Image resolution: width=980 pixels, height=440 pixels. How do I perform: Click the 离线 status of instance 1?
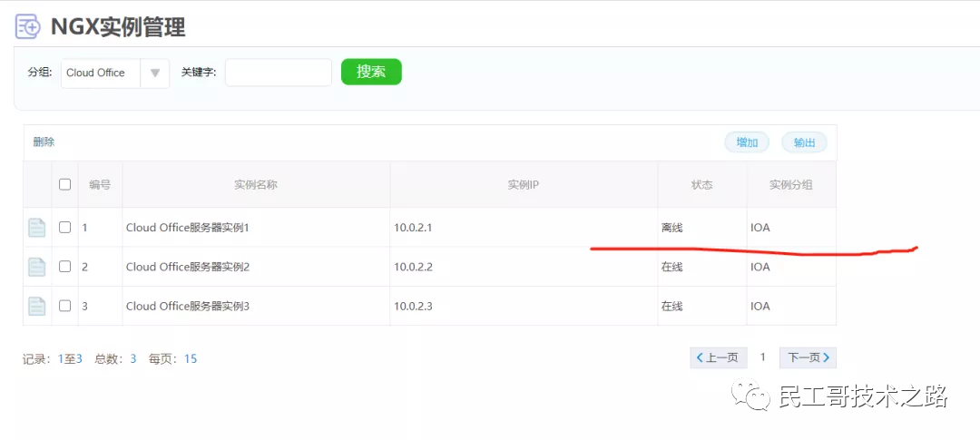point(671,228)
